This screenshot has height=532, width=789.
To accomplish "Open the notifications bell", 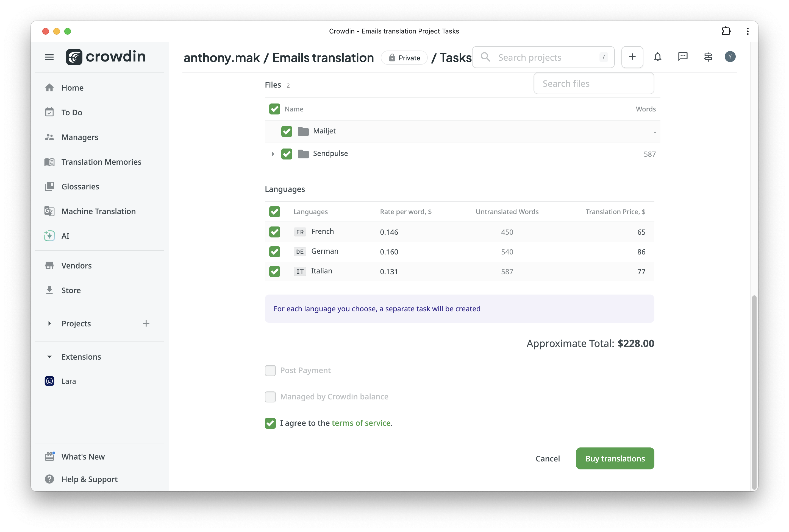I will point(657,57).
